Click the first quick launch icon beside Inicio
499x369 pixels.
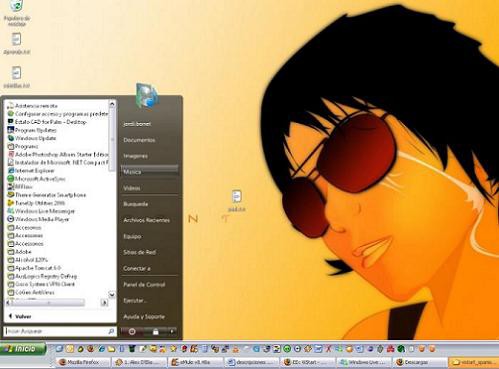pyautogui.click(x=59, y=349)
